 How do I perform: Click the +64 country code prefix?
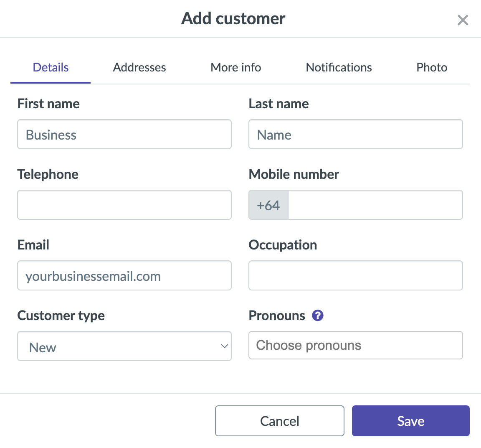point(268,205)
